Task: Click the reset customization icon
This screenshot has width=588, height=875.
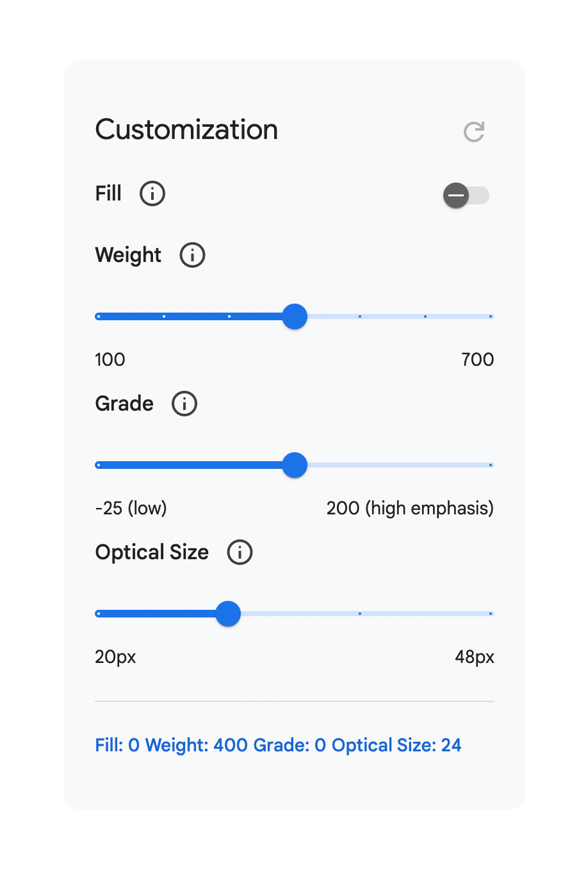Action: point(474,132)
